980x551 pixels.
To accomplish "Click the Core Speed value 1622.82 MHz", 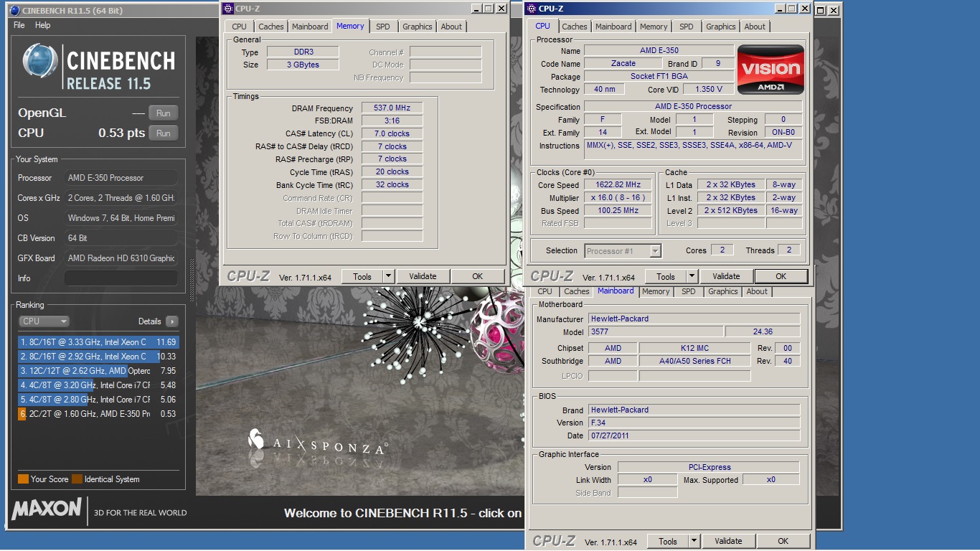I will click(618, 185).
